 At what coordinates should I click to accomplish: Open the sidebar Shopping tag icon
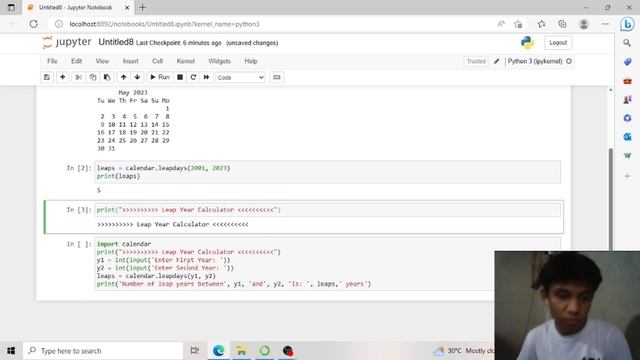click(627, 62)
